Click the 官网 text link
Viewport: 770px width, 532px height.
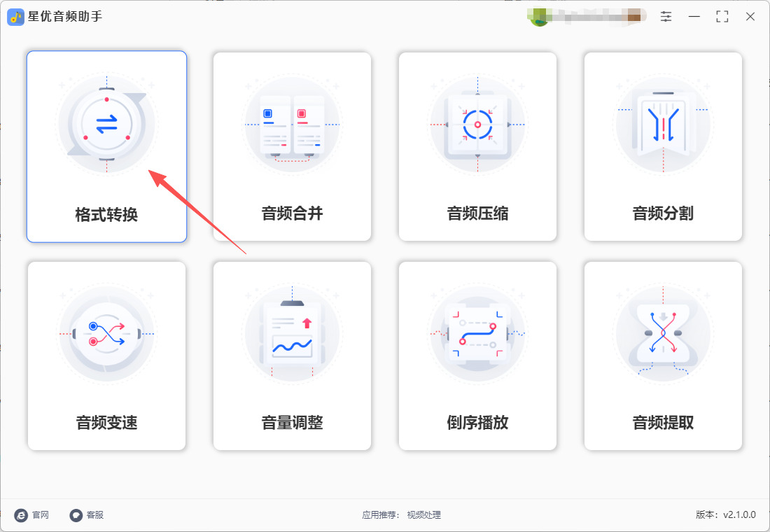click(41, 514)
